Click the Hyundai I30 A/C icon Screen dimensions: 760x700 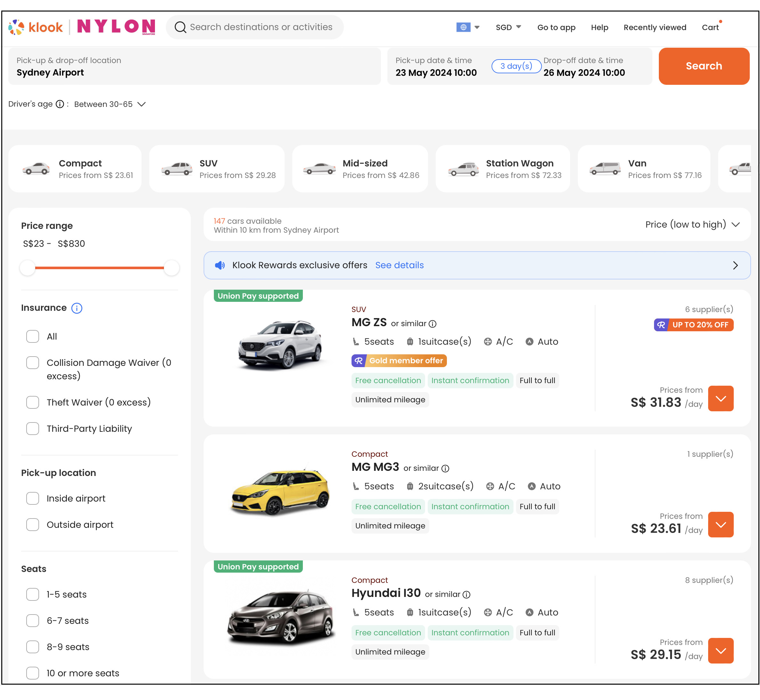(488, 613)
